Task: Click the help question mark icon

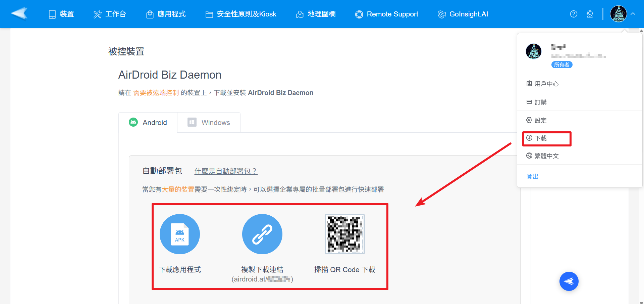Action: pyautogui.click(x=574, y=14)
